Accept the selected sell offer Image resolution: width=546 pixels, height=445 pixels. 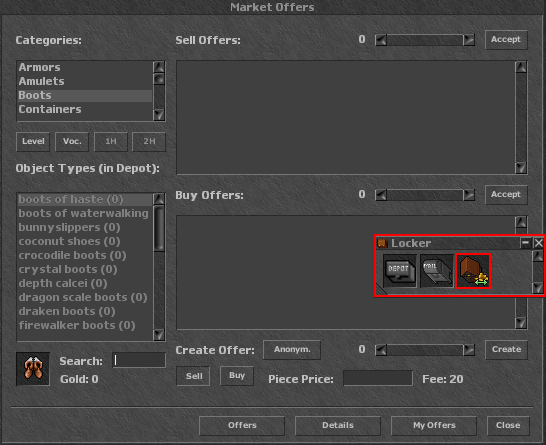pos(506,40)
